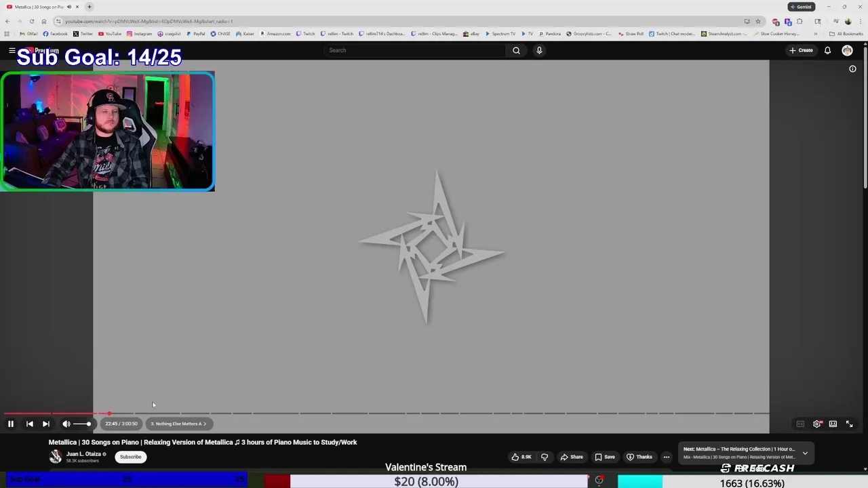Open a new browser tab
The image size is (868, 488).
[89, 7]
